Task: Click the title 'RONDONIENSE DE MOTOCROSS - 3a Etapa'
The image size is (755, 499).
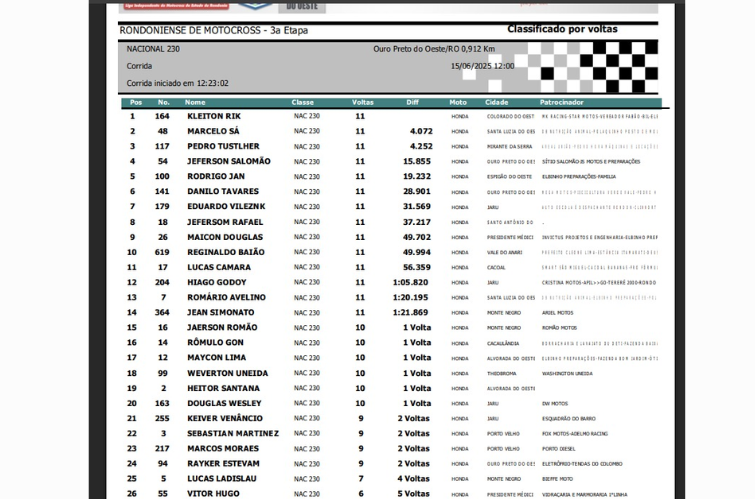Action: [x=213, y=31]
